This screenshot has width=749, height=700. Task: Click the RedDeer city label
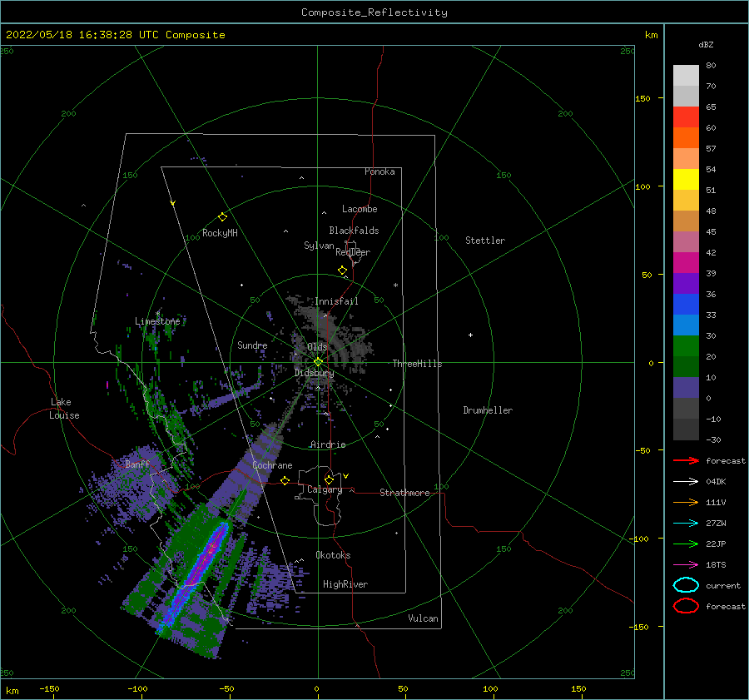pyautogui.click(x=353, y=252)
